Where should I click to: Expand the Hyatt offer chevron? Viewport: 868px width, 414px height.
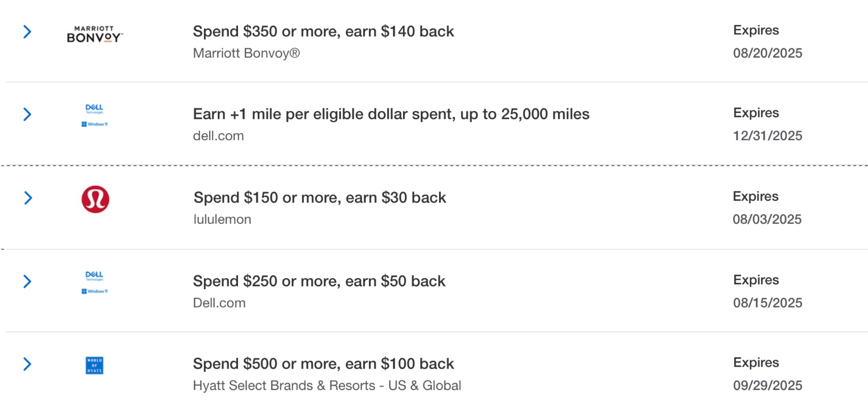click(x=27, y=364)
